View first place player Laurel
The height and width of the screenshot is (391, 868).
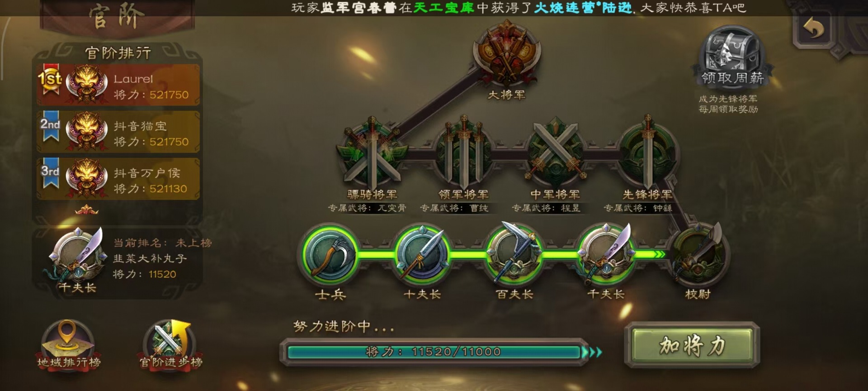click(x=118, y=85)
